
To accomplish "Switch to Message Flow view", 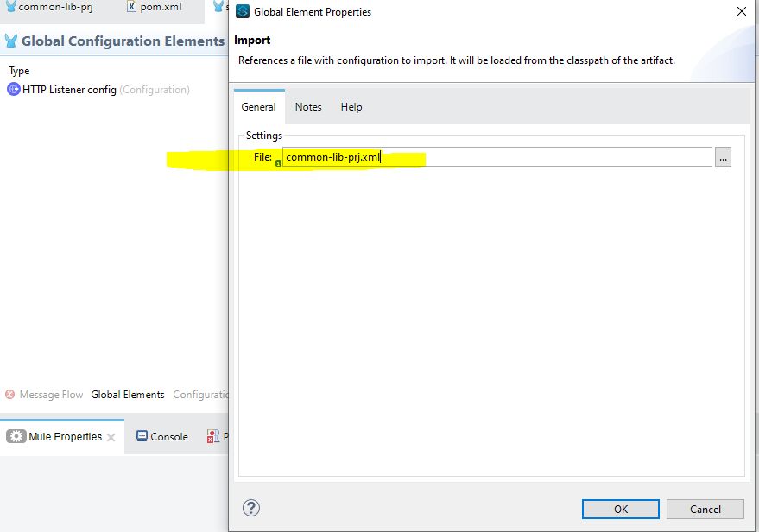I will coord(51,395).
